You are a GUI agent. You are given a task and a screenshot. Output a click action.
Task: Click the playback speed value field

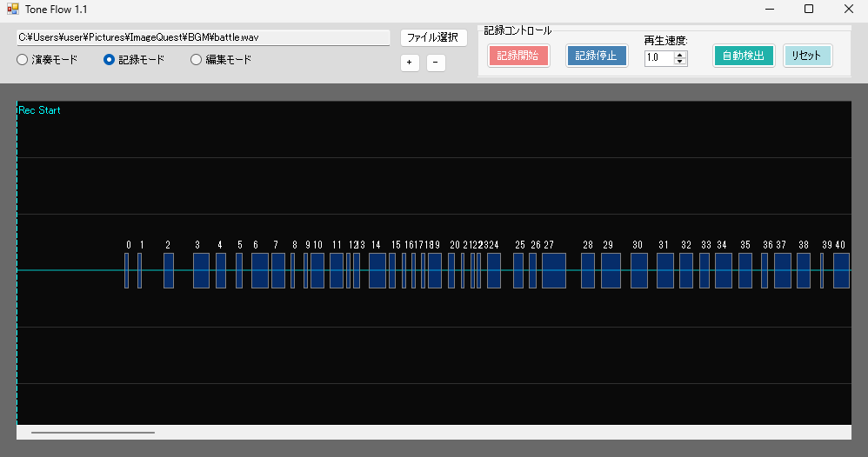pos(659,57)
